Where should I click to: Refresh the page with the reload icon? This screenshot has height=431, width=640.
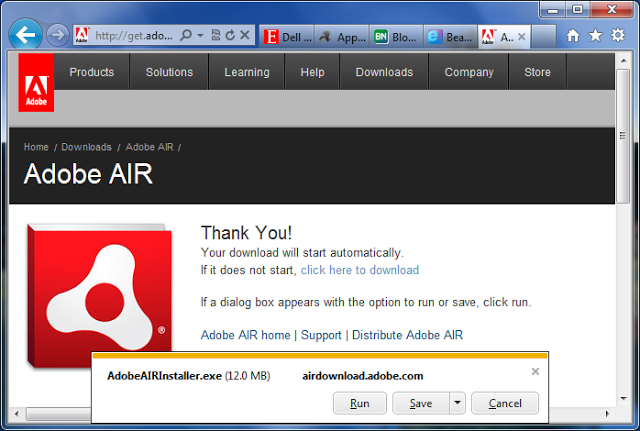coord(230,35)
